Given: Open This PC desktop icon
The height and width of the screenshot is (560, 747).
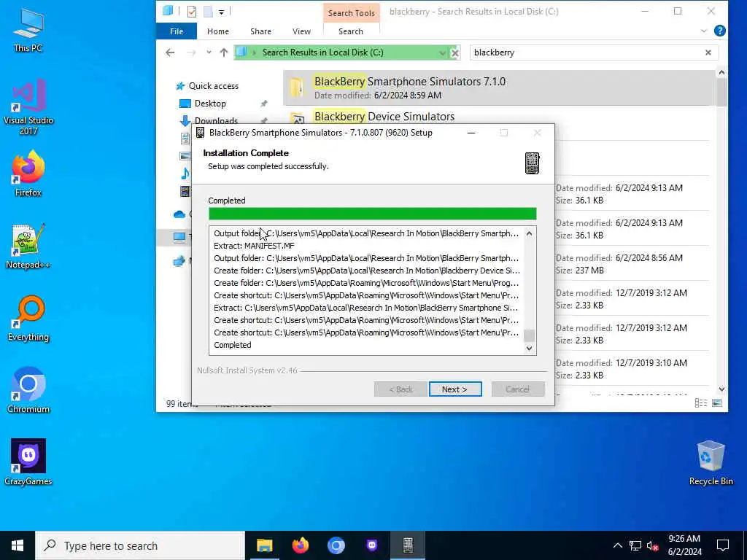Looking at the screenshot, I should click(x=28, y=29).
